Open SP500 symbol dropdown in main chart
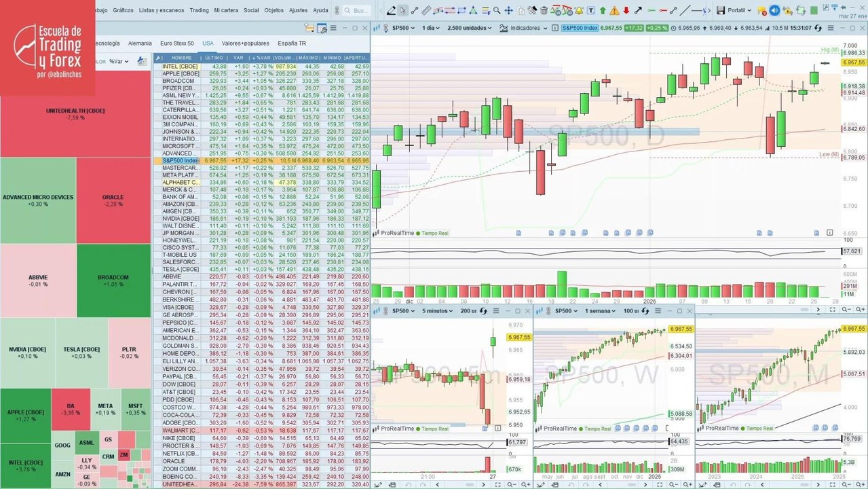 click(403, 28)
